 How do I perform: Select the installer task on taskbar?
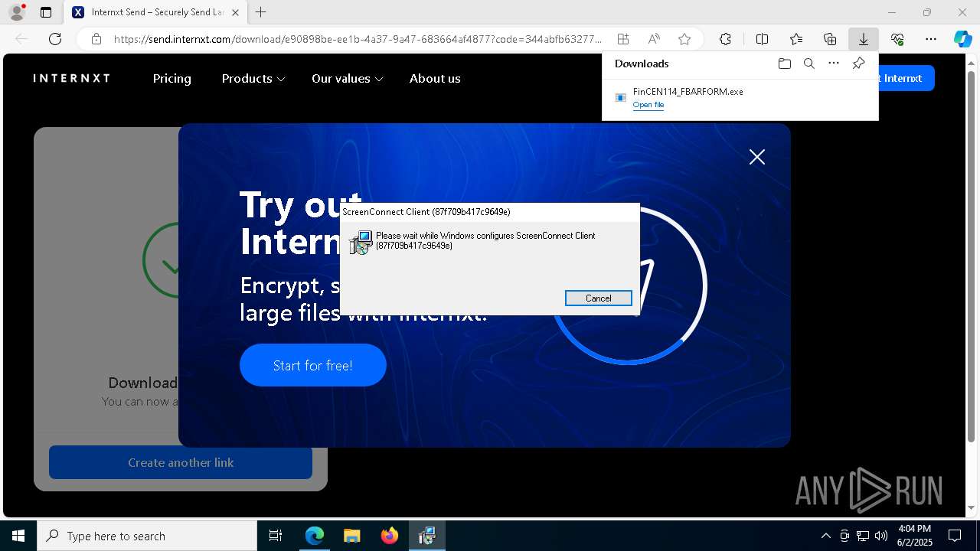click(x=426, y=536)
